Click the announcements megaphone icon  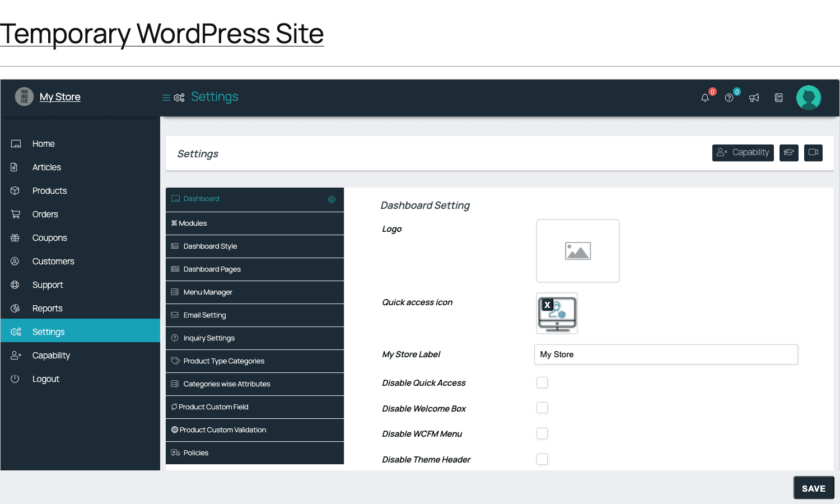click(x=754, y=98)
